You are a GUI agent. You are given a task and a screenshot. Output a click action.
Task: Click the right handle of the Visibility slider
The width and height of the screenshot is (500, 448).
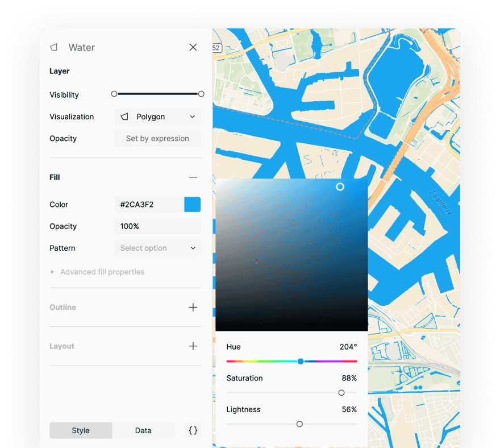[201, 94]
